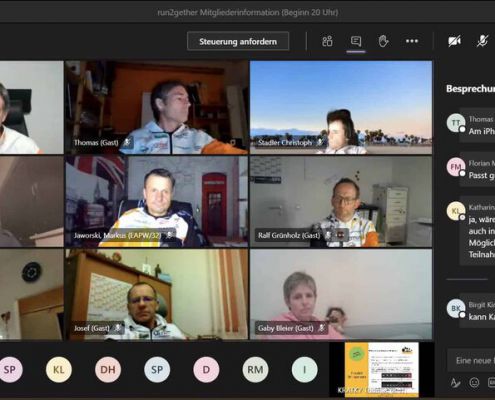Image resolution: width=495 pixels, height=400 pixels.
Task: Click the D participant avatar
Action: 206,369
